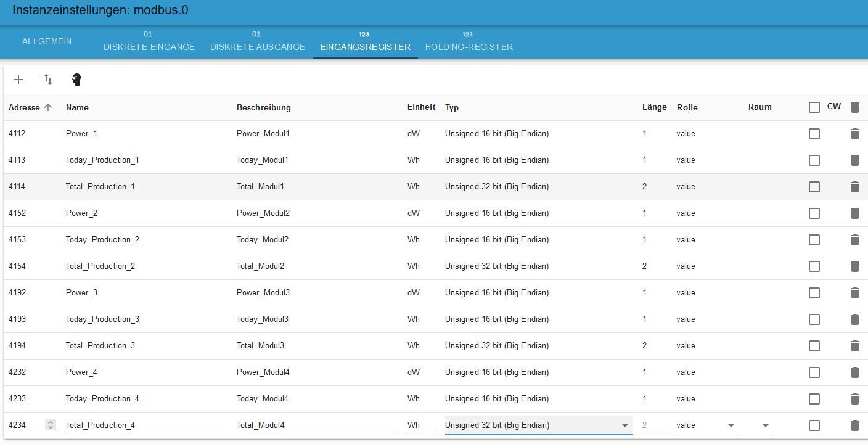Sort table by Länge column header
Screen dimensions: 868x444
[655, 107]
